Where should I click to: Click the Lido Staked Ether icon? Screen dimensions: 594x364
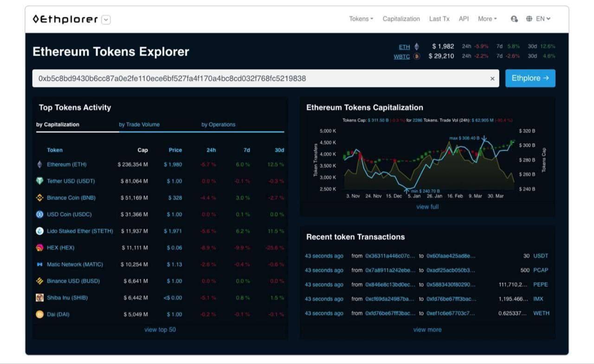pos(39,231)
